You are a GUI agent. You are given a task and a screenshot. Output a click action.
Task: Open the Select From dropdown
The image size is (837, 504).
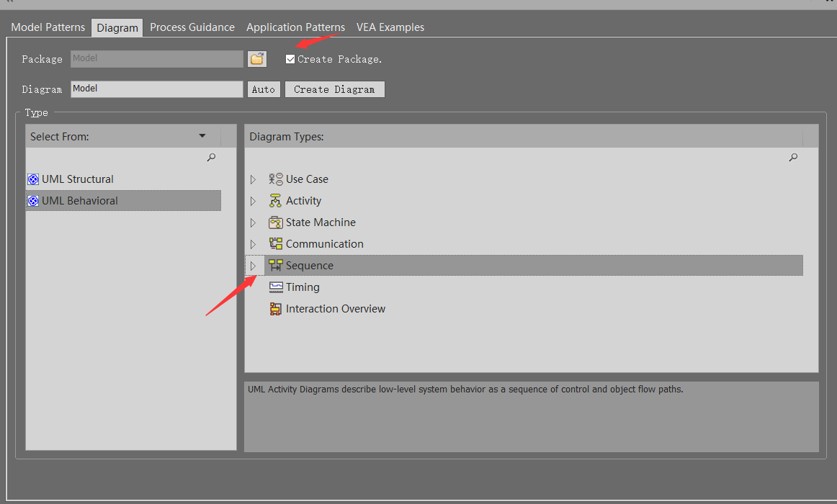coord(202,135)
